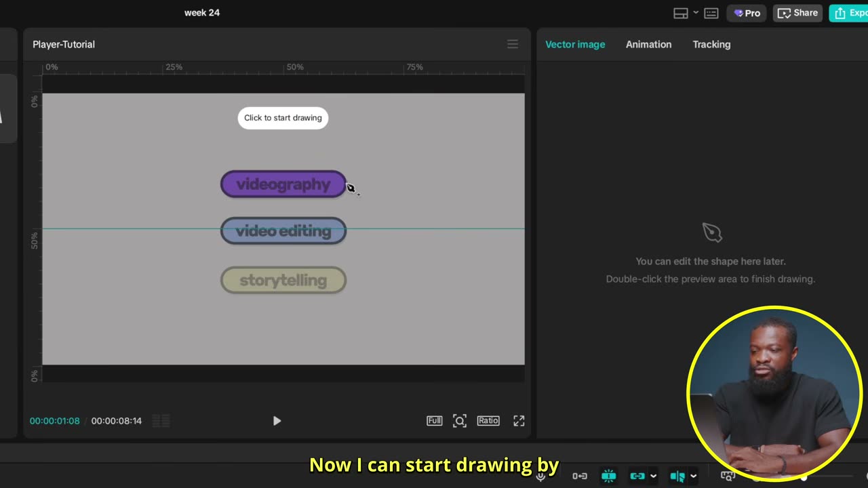Expand the player to fullscreen
This screenshot has height=488, width=868.
click(519, 421)
